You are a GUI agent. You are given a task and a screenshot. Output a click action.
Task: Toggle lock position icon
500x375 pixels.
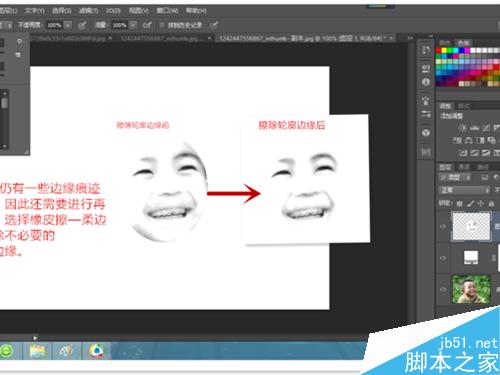click(480, 203)
